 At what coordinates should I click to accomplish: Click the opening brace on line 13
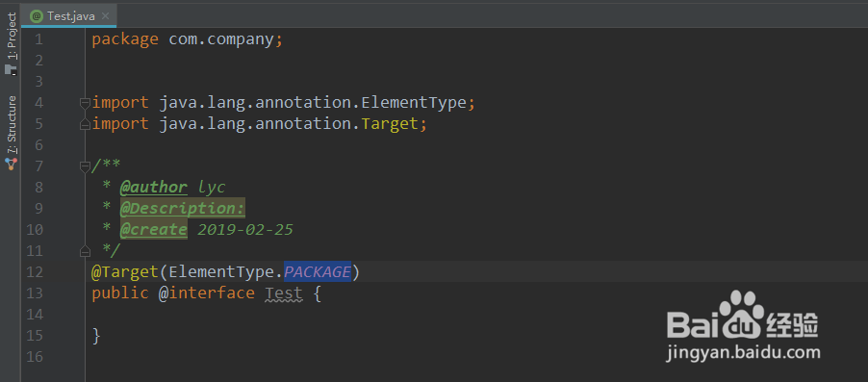pos(318,293)
